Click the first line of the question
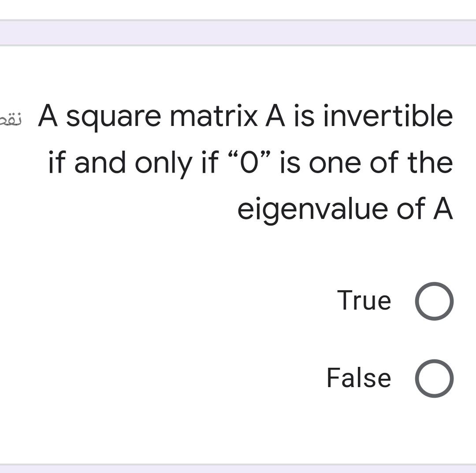The image size is (476, 473). pos(245,115)
